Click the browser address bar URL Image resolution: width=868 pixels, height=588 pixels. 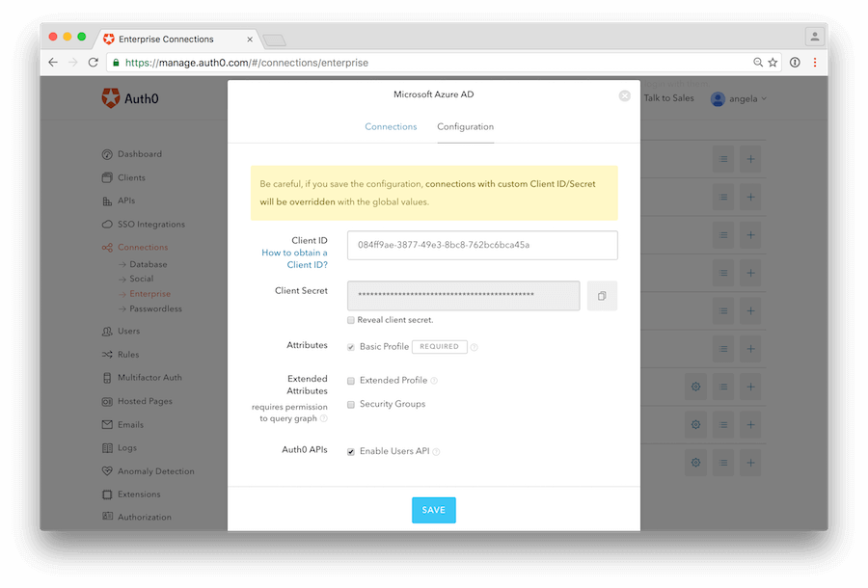point(246,63)
